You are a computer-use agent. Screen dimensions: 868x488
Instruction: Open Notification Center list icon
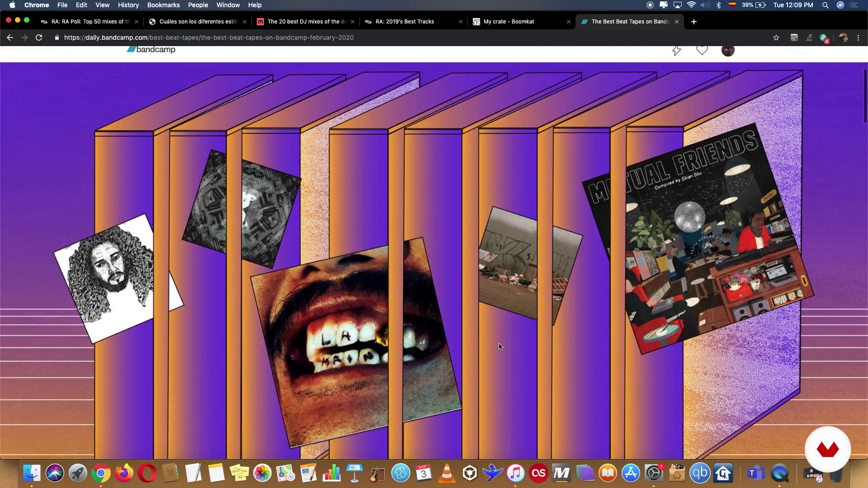click(x=854, y=5)
